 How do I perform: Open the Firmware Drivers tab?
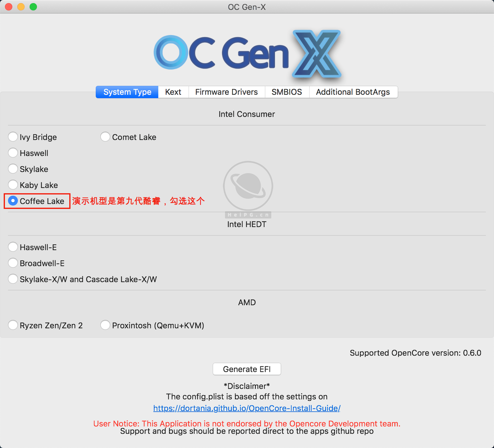coord(226,92)
